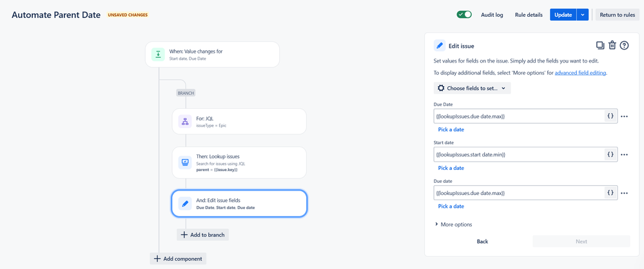Open ellipsis menu beside Start date field
This screenshot has width=644, height=269.
pos(624,155)
